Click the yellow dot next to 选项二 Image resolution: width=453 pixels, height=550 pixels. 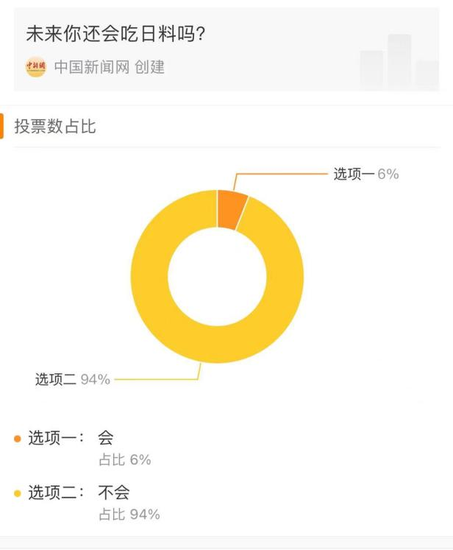pyautogui.click(x=17, y=494)
